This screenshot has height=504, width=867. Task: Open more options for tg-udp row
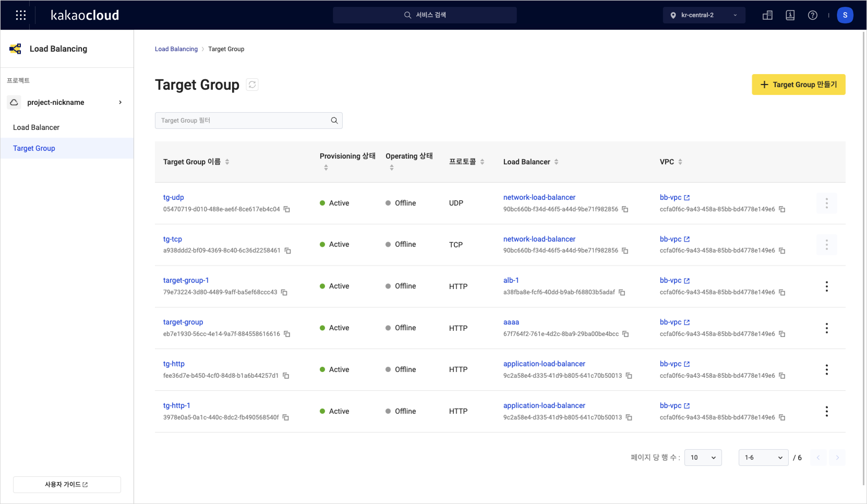coord(826,203)
